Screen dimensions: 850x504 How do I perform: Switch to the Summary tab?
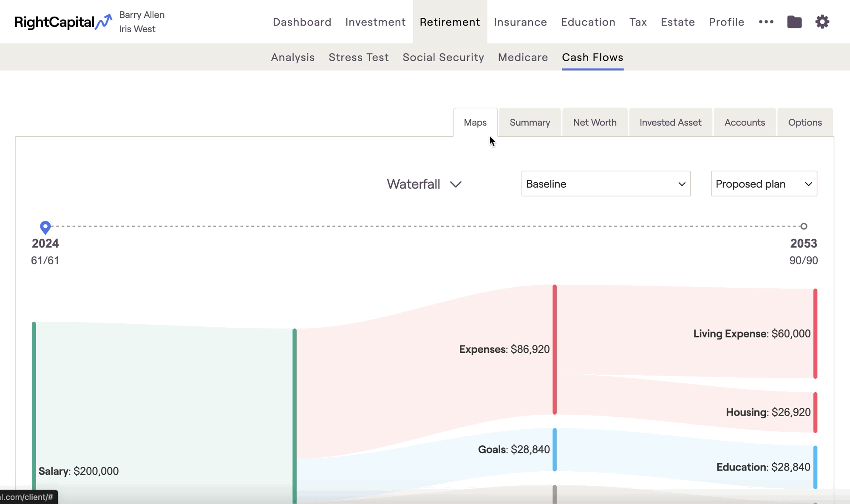pos(530,122)
